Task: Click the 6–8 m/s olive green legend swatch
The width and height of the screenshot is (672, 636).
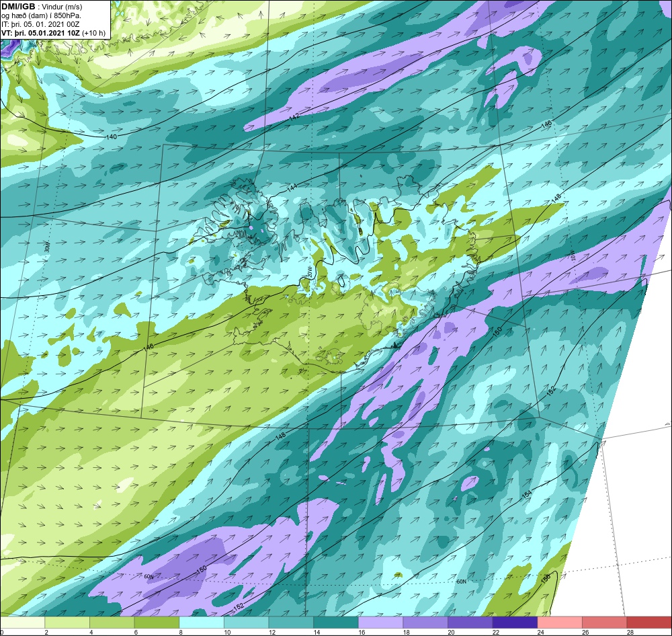Action: tap(157, 623)
